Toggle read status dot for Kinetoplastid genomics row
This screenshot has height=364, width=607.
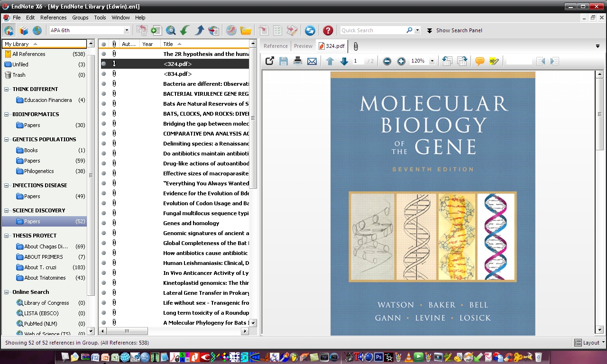click(x=104, y=282)
